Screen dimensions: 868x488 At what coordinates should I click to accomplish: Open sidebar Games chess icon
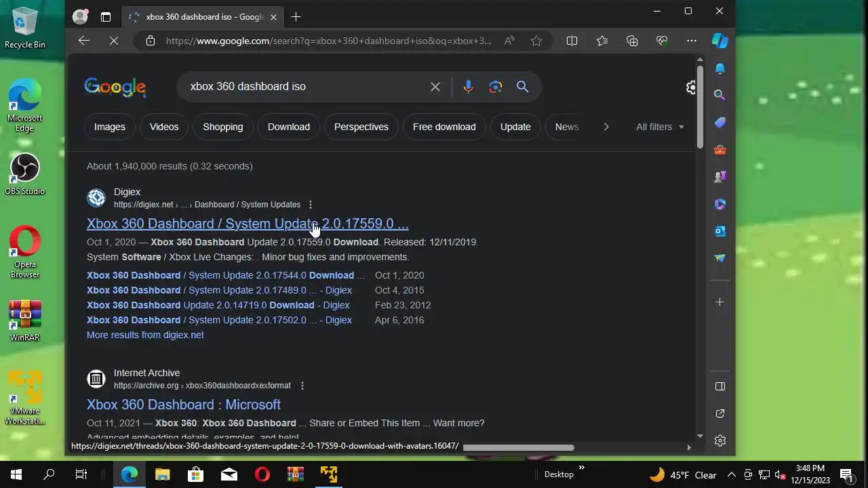click(x=720, y=177)
